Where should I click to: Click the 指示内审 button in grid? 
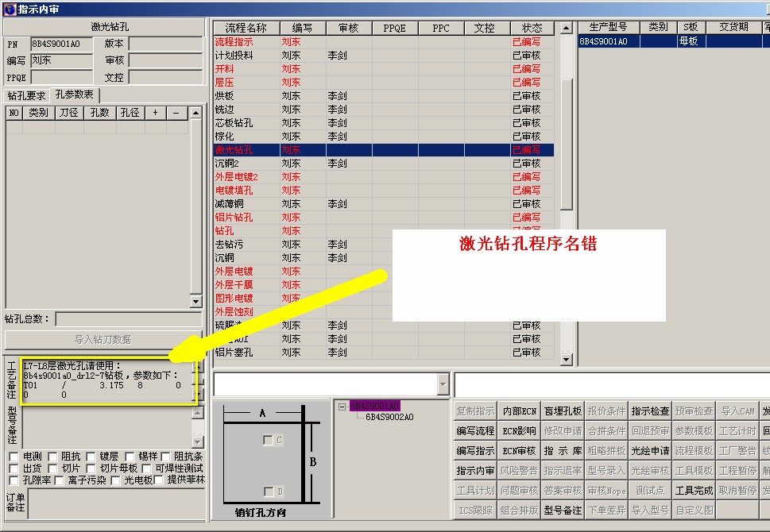[x=475, y=471]
